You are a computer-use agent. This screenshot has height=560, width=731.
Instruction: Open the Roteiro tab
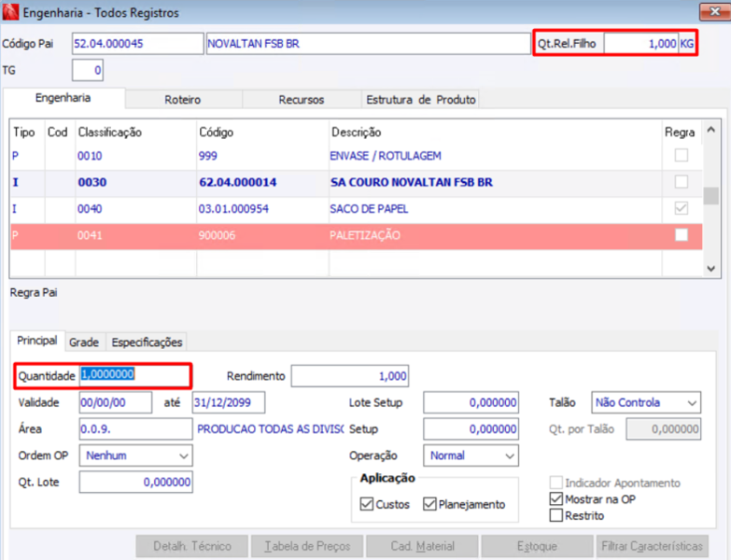183,100
